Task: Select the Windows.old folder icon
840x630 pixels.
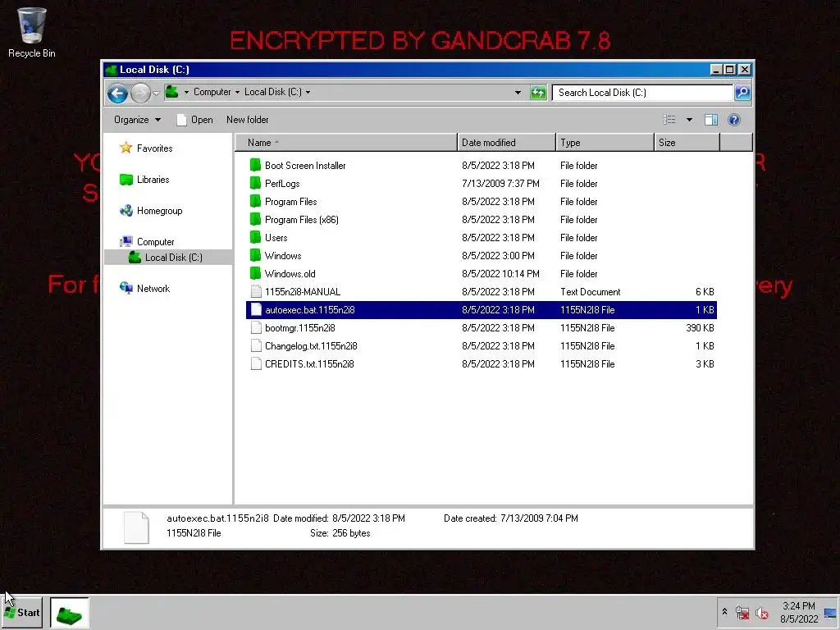Action: pyautogui.click(x=256, y=273)
